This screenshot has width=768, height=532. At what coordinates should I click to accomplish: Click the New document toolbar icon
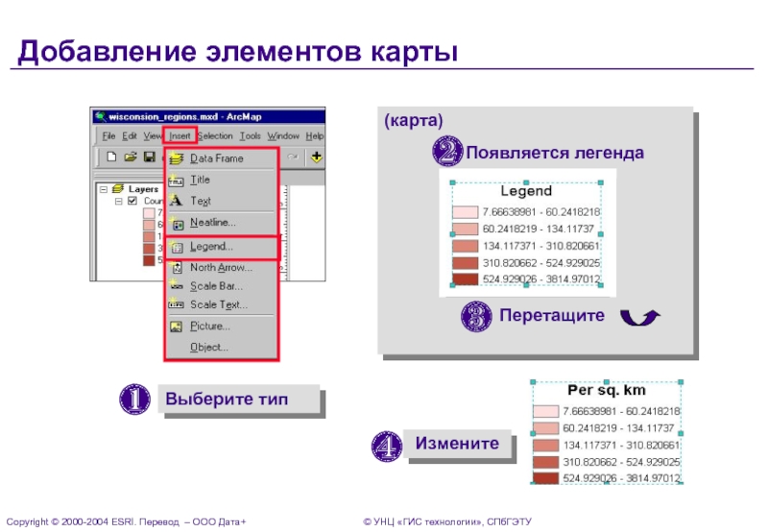coord(111,157)
